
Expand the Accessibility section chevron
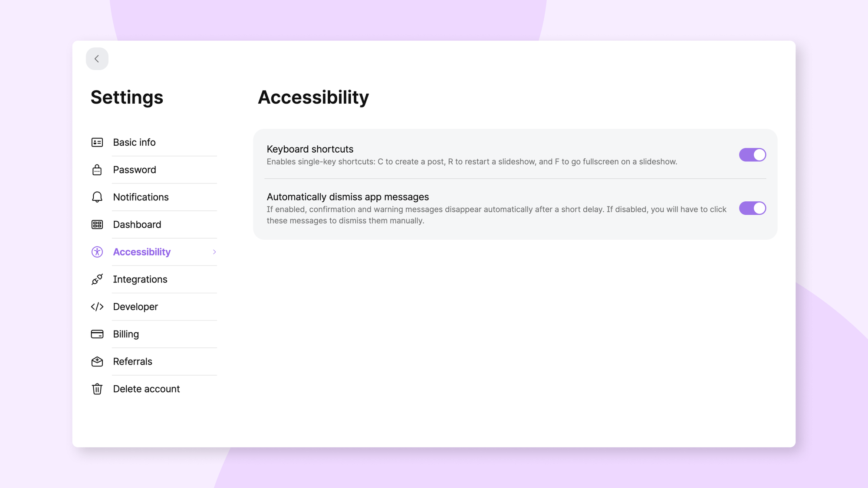click(x=214, y=252)
